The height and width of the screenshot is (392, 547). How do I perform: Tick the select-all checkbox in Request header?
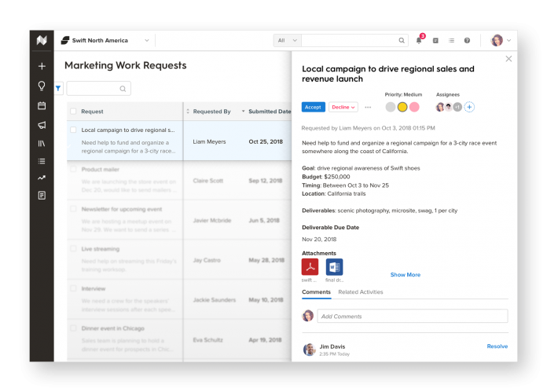coord(73,112)
